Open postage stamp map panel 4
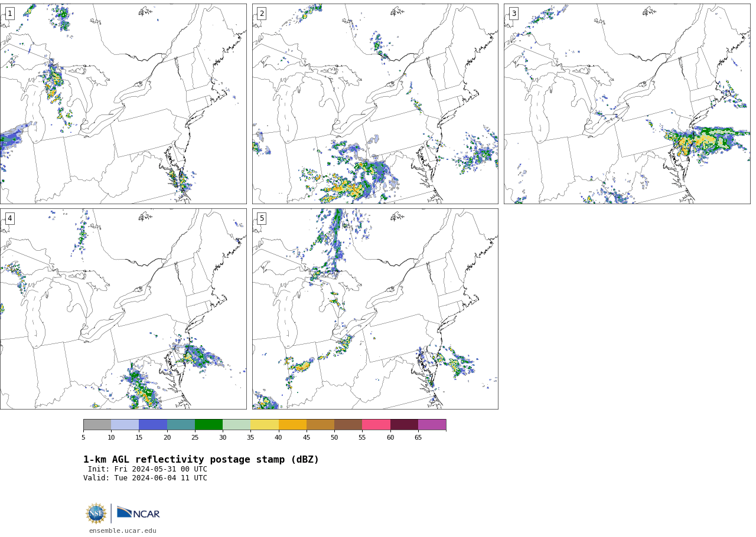The height and width of the screenshot is (537, 756). pos(123,309)
